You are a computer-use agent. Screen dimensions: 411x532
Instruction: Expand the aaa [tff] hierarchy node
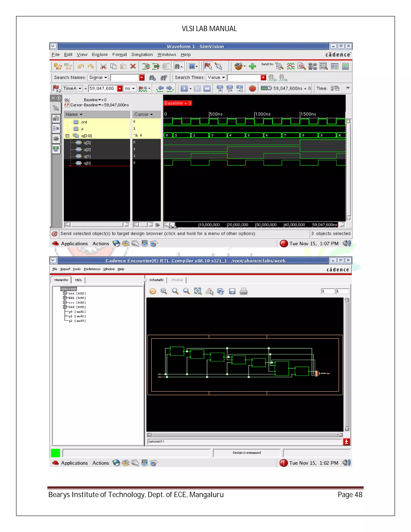pyautogui.click(x=65, y=293)
